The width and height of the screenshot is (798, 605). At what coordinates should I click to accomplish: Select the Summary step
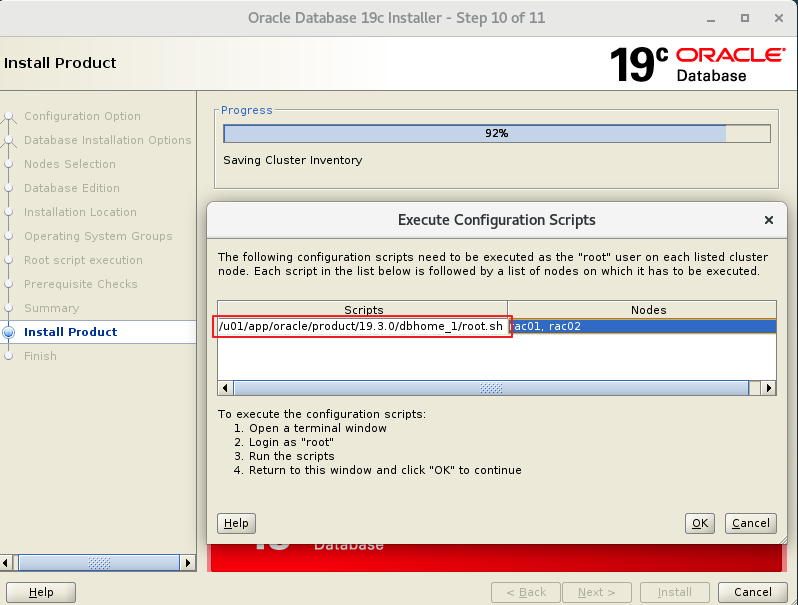[52, 308]
